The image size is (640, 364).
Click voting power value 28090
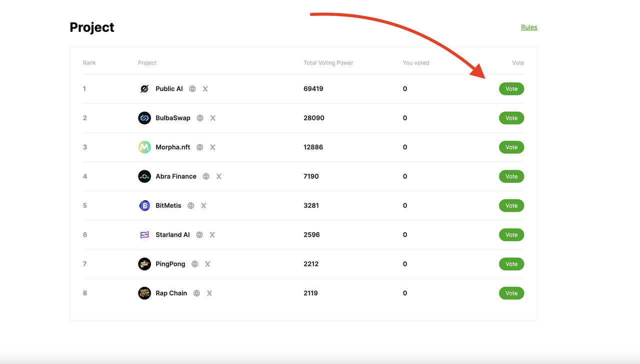(314, 118)
